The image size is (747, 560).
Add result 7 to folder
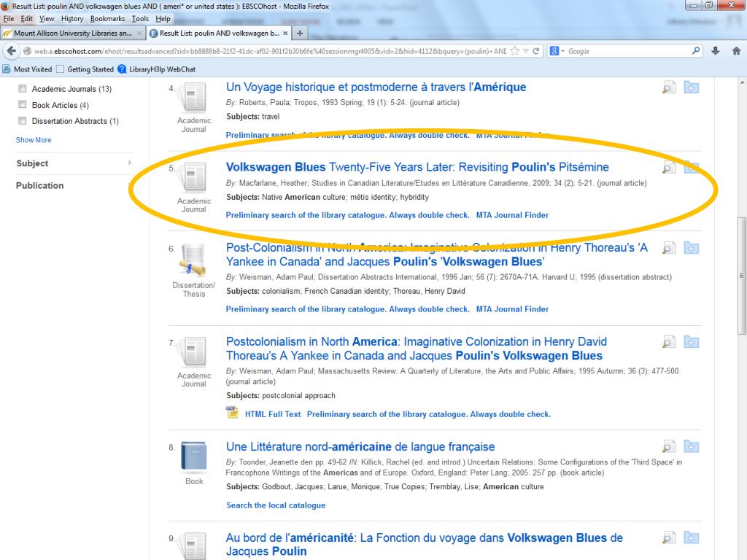(x=691, y=342)
